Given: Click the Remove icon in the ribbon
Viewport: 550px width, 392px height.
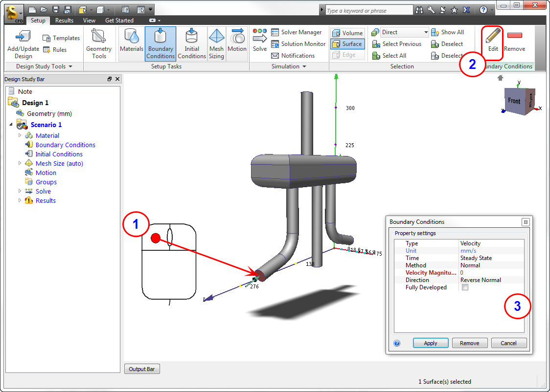Looking at the screenshot, I should (x=515, y=35).
